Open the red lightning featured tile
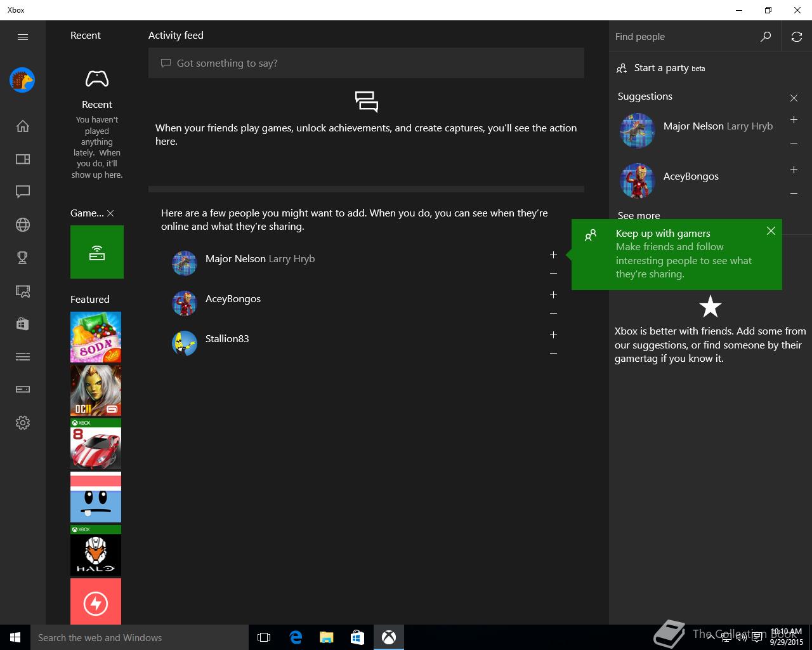Image resolution: width=812 pixels, height=650 pixels. pos(96,601)
